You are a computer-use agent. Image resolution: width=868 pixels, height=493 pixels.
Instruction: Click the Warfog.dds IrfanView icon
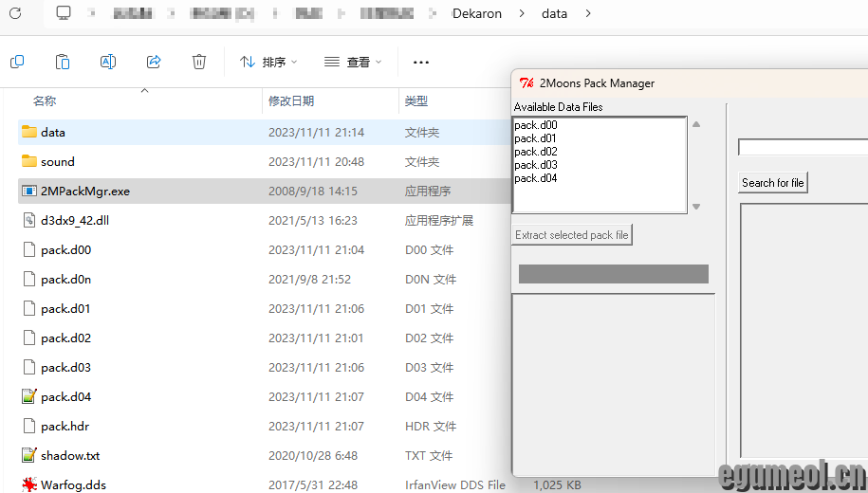[28, 484]
